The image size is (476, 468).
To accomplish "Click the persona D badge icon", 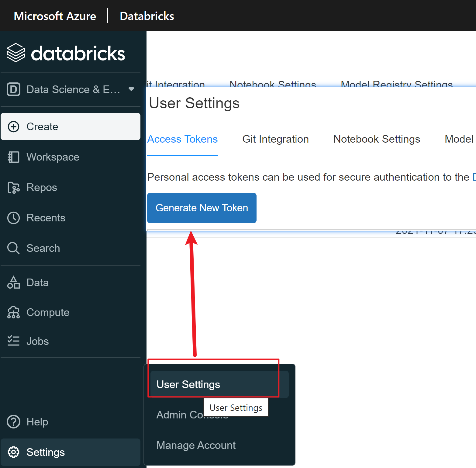I will [13, 89].
